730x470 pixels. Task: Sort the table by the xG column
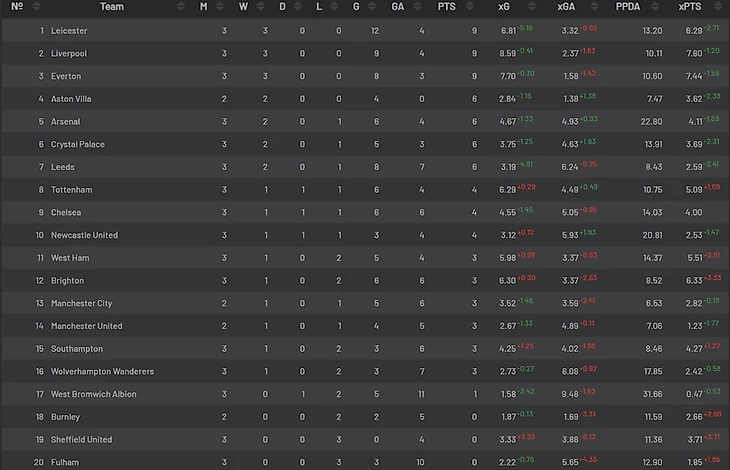(503, 7)
